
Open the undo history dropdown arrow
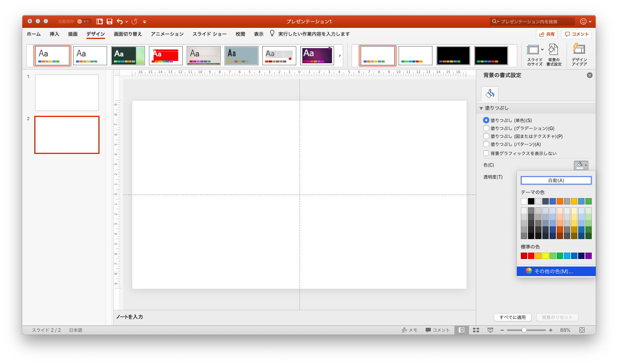(127, 21)
